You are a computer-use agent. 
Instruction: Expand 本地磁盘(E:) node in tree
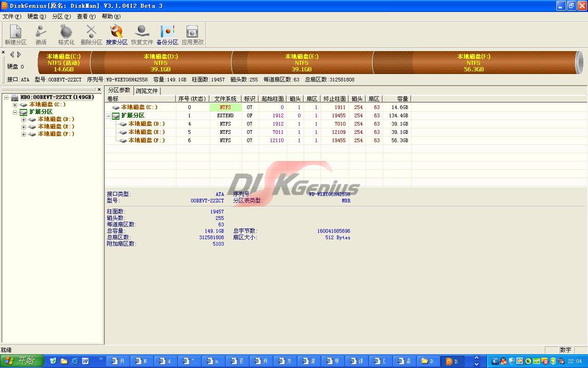[24, 127]
